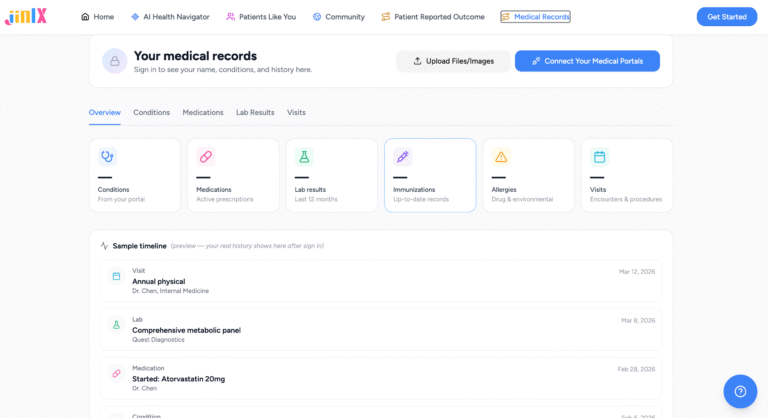Click the Home house icon
This screenshot has width=768, height=418.
(x=85, y=17)
